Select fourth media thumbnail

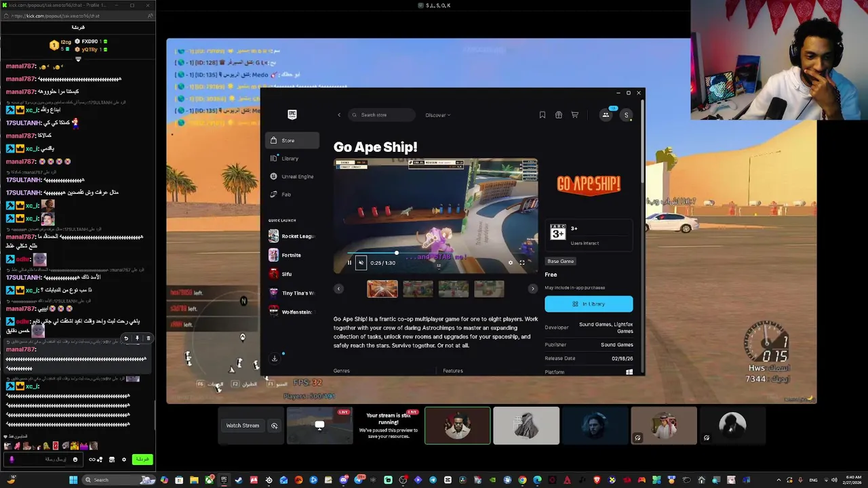(x=489, y=289)
